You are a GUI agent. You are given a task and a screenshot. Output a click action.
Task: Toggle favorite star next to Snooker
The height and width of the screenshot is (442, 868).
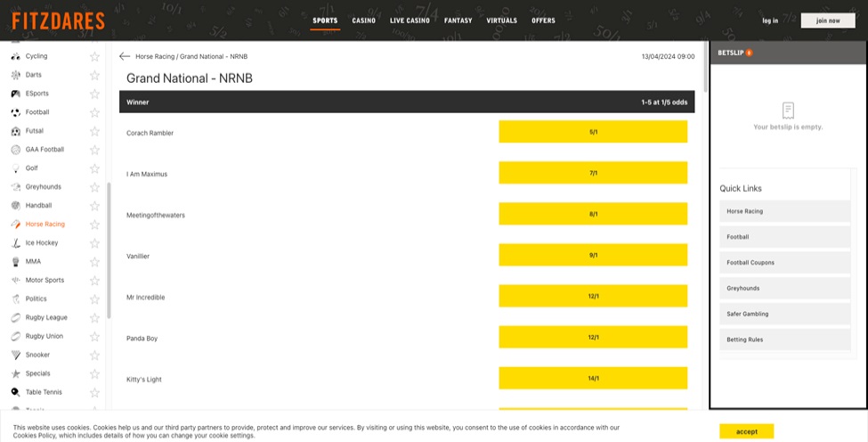tap(94, 355)
